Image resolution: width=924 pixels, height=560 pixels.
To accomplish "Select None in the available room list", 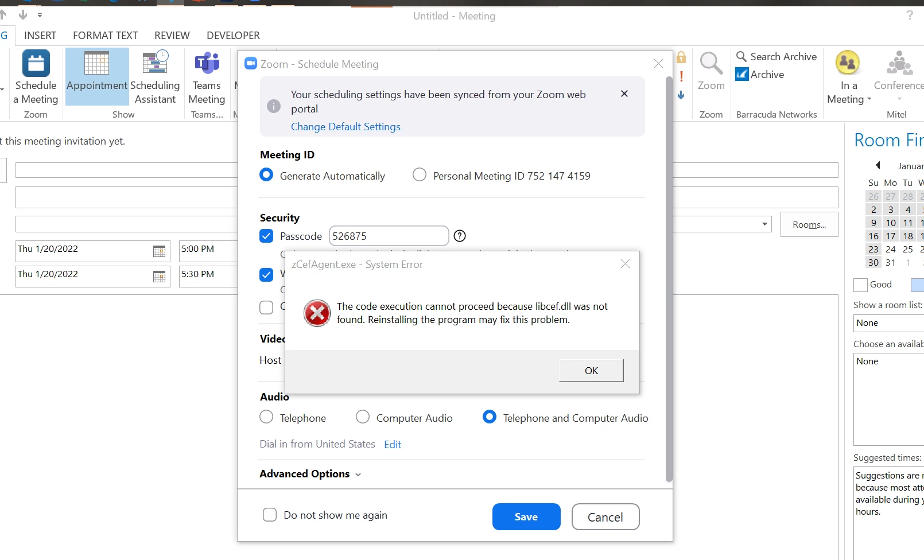I will coord(867,361).
